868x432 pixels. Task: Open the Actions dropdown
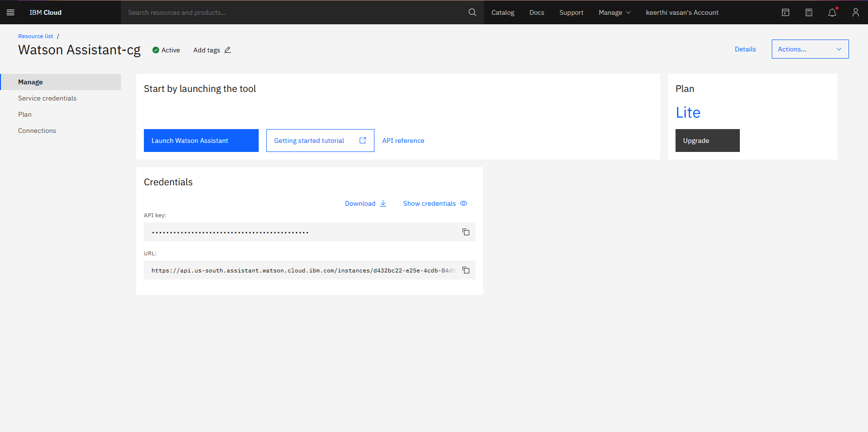pos(810,49)
